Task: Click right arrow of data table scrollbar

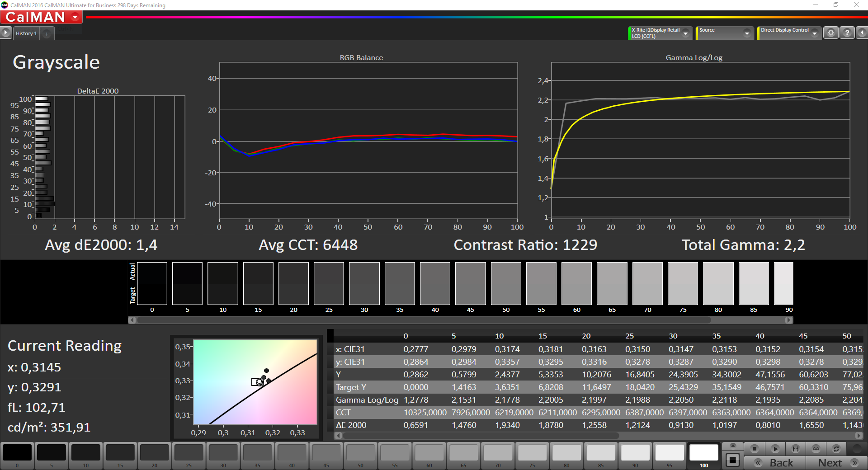Action: click(859, 436)
